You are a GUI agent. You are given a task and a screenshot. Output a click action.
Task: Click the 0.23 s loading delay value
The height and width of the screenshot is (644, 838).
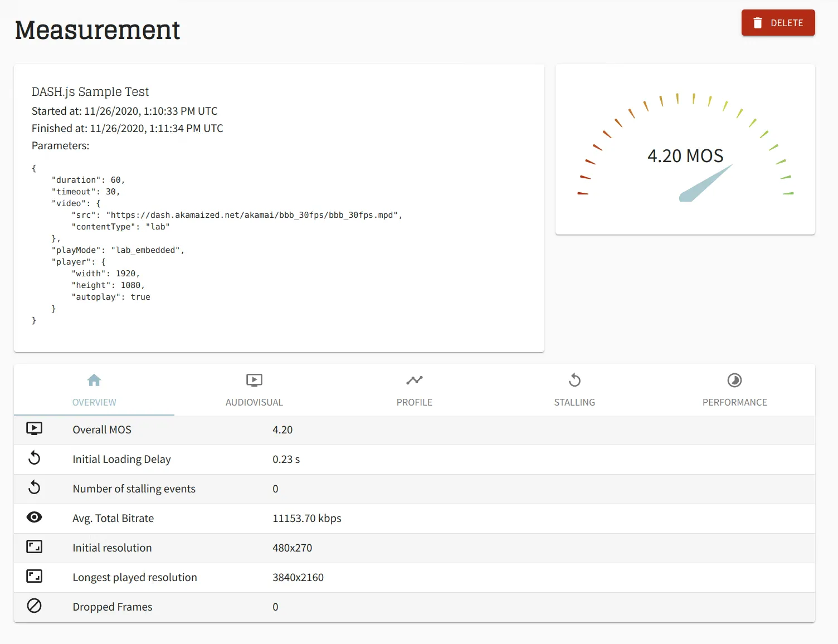pos(286,459)
